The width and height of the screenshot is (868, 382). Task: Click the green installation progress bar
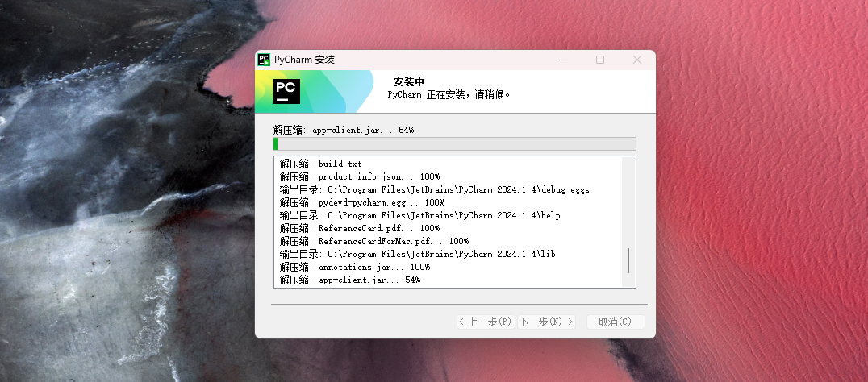[x=454, y=144]
